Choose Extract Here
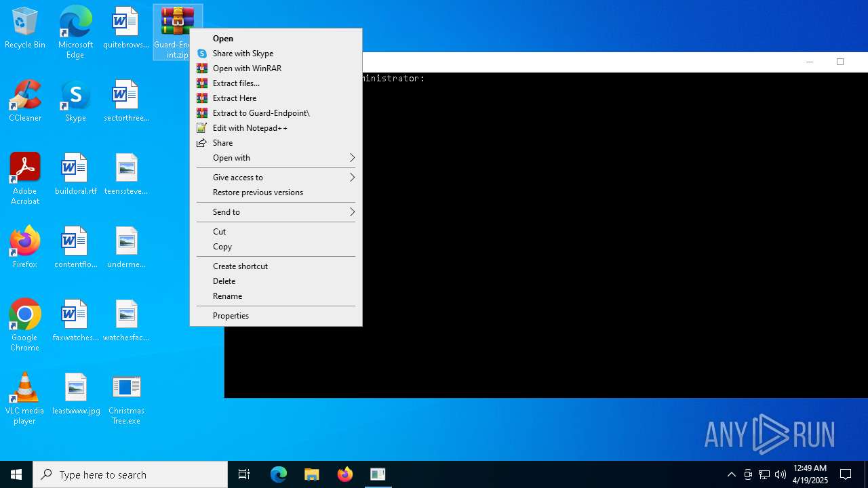Viewport: 868px width, 488px height. 276,98
